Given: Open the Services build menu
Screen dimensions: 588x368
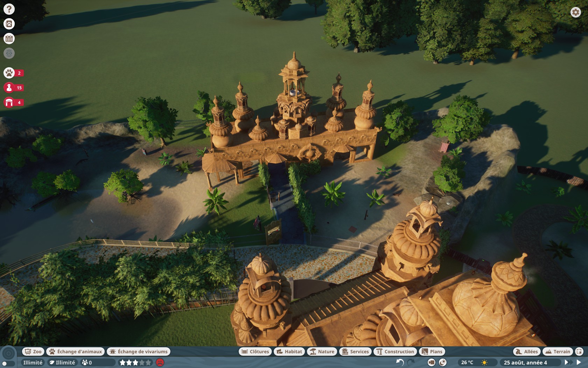Looking at the screenshot, I should pos(355,352).
